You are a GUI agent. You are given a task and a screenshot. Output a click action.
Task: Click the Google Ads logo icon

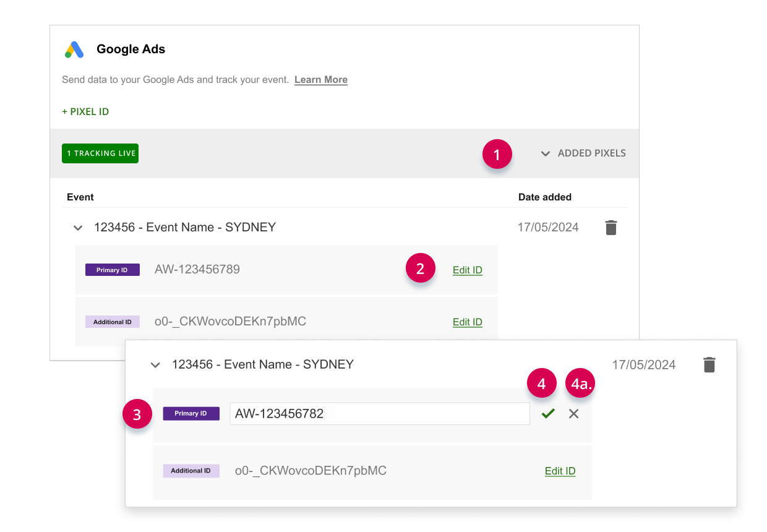coord(74,49)
